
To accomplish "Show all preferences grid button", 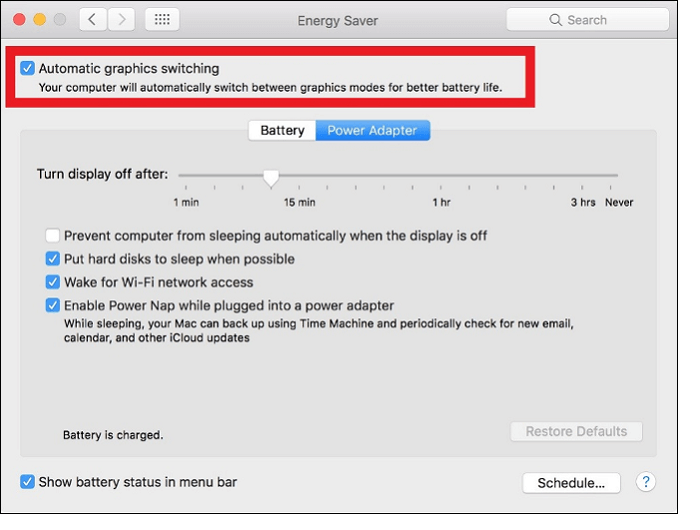I will click(162, 20).
